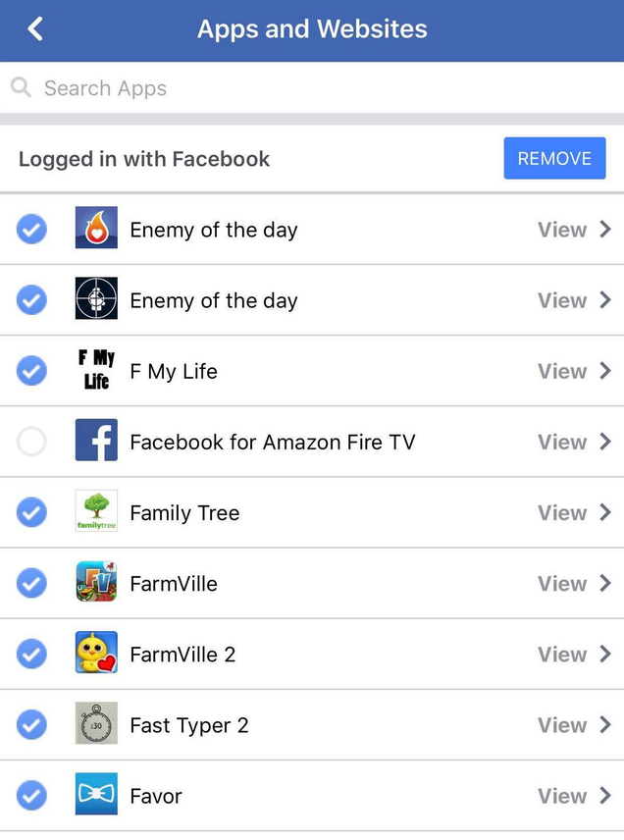The width and height of the screenshot is (624, 840).
Task: Tap the Facebook logo icon for Fire TV
Action: [96, 441]
